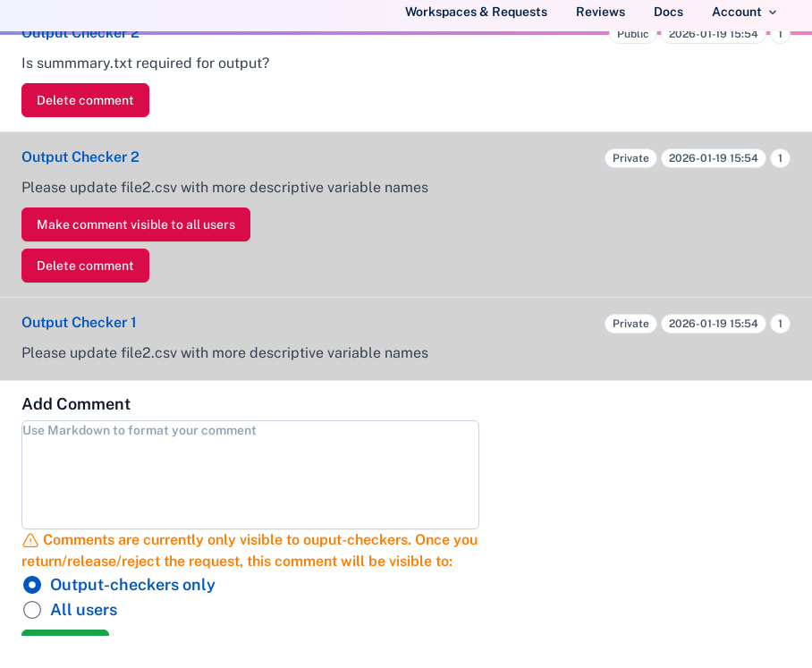Open Reviews in the navigation bar
The width and height of the screenshot is (812, 668).
pyautogui.click(x=600, y=12)
